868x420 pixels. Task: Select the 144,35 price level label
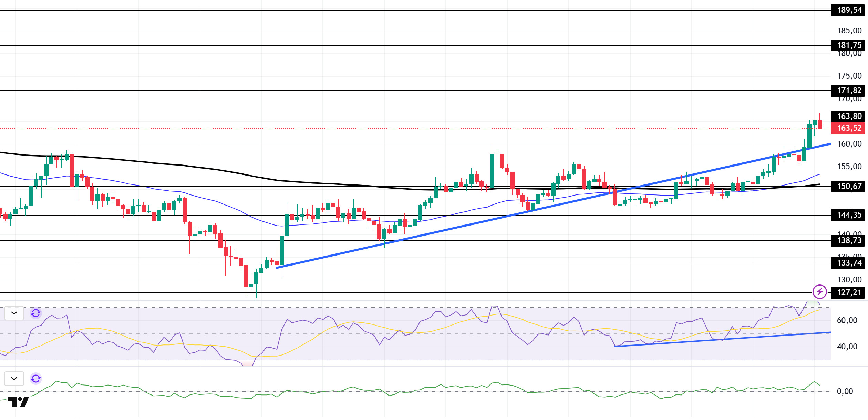point(849,215)
